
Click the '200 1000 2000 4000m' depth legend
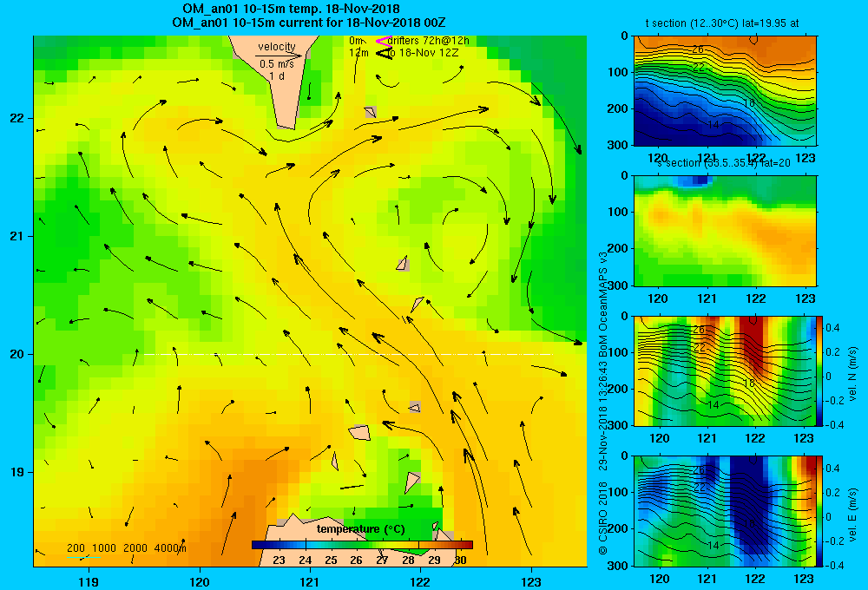(x=127, y=548)
